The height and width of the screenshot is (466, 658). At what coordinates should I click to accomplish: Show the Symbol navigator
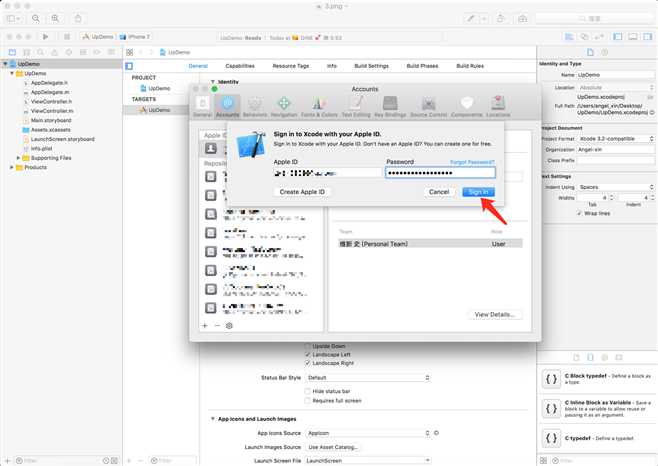click(26, 52)
